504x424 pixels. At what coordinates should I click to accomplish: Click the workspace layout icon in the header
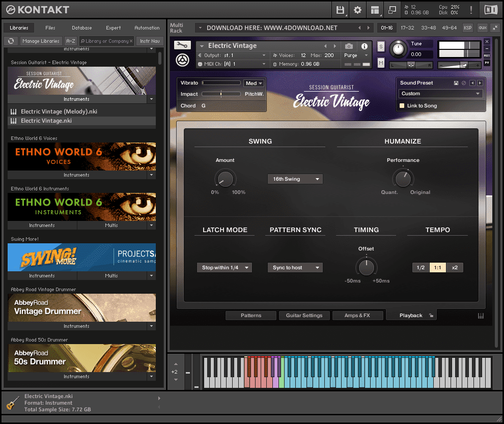375,9
